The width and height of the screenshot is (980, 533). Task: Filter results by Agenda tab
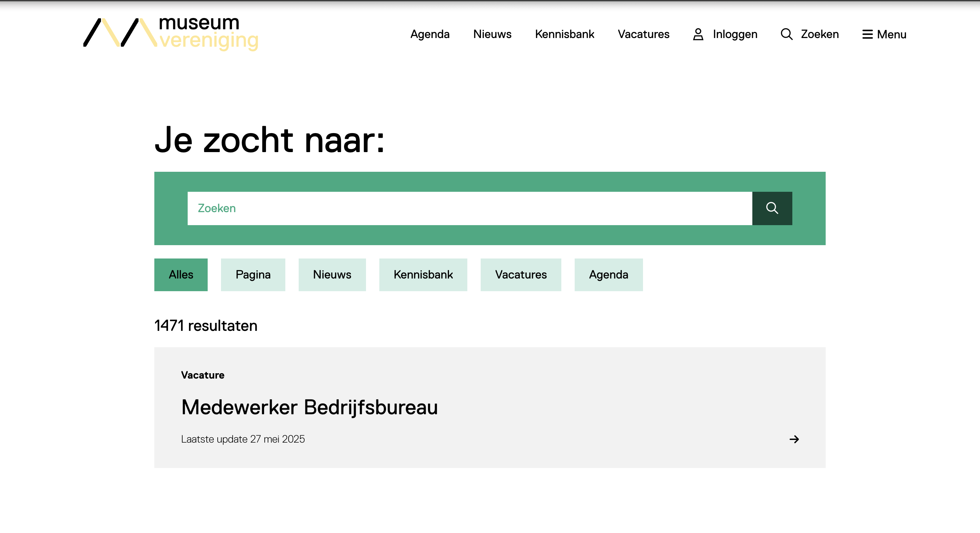609,275
